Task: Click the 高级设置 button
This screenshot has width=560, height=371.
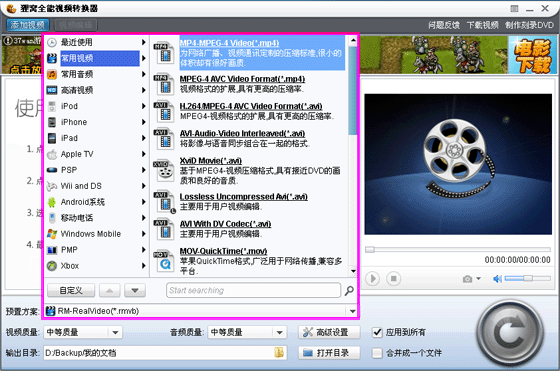Action: (329, 332)
